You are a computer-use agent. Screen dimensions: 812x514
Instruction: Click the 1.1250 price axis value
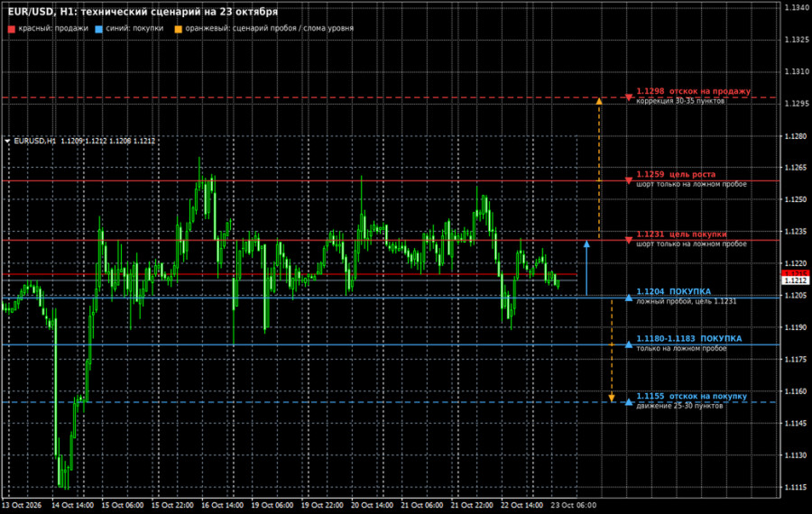[x=797, y=199]
